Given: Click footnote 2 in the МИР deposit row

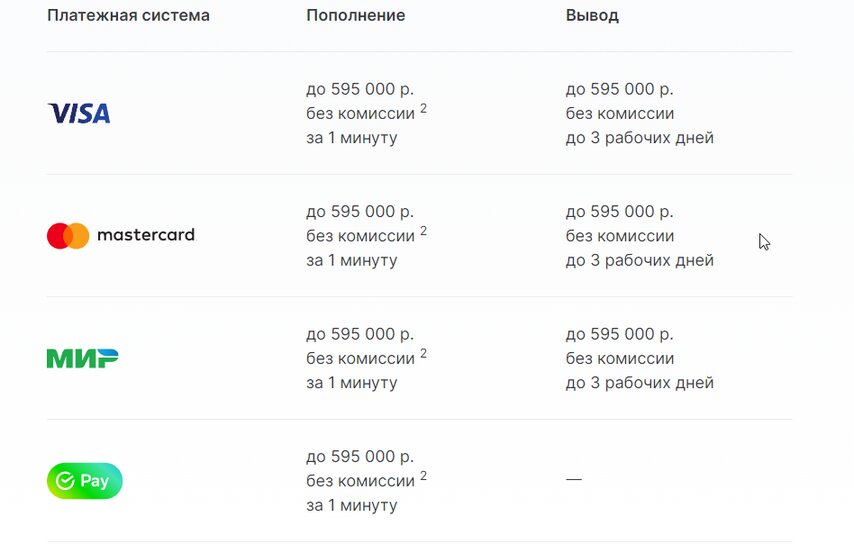Looking at the screenshot, I should [x=423, y=353].
